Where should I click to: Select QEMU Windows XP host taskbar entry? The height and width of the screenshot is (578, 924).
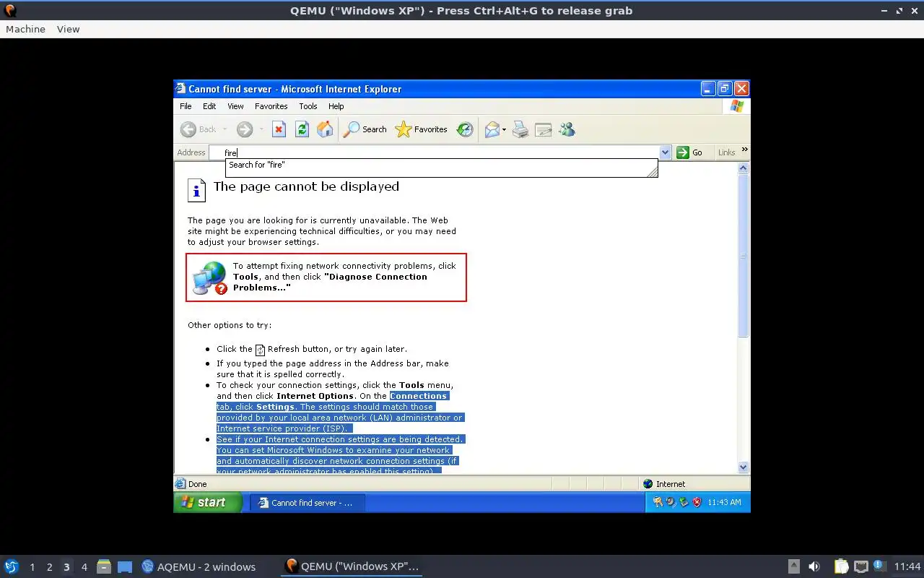point(352,566)
